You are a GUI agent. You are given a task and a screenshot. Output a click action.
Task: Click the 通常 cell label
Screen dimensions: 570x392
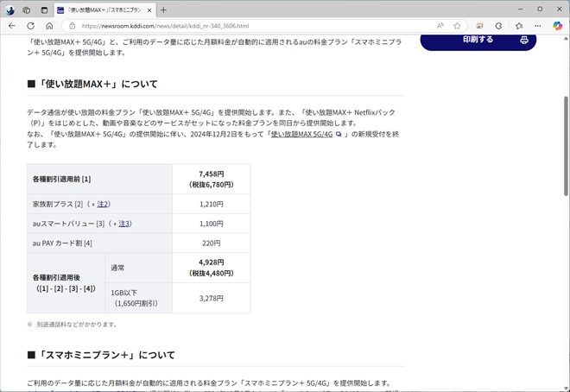pyautogui.click(x=117, y=268)
